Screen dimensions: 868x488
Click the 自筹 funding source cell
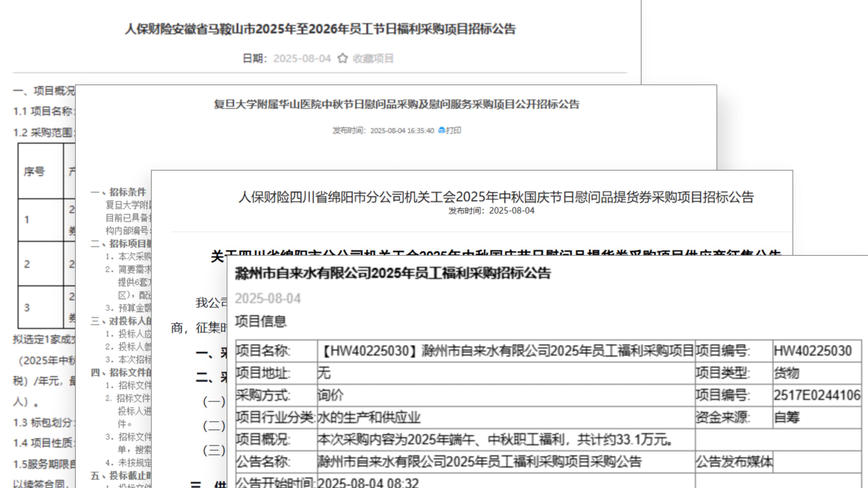786,417
